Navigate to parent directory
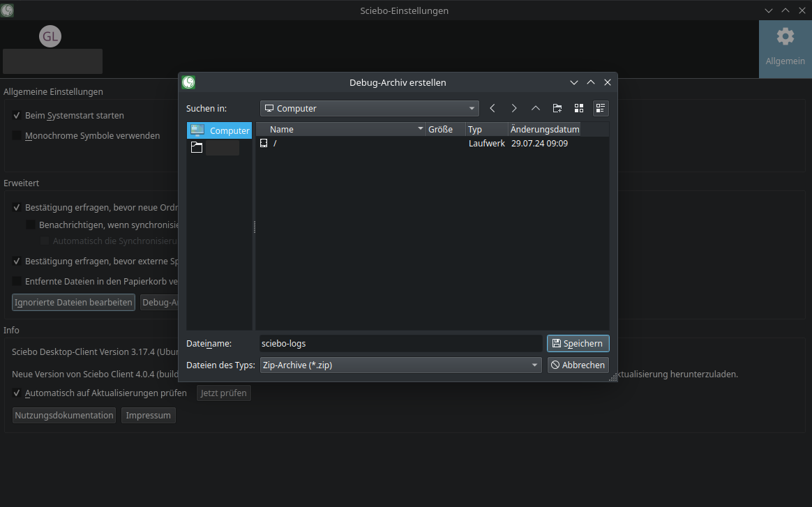Screen dimensions: 812x507 click(536, 108)
